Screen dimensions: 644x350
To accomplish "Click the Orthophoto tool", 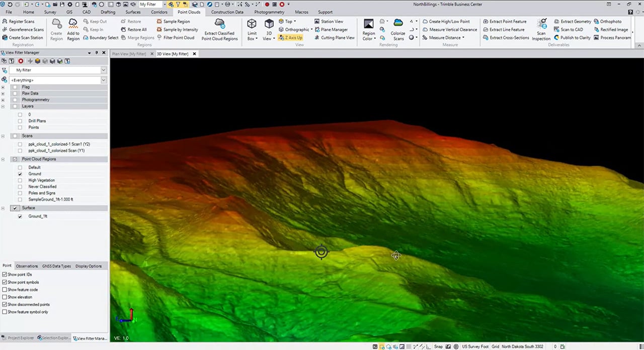I will click(x=607, y=22).
